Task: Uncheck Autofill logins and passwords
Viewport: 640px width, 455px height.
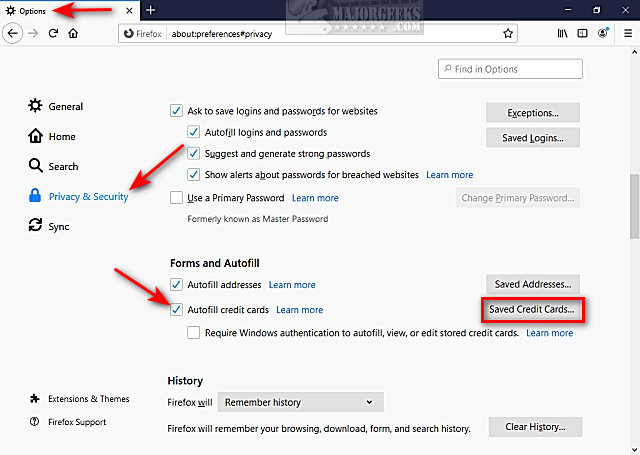Action: (193, 132)
